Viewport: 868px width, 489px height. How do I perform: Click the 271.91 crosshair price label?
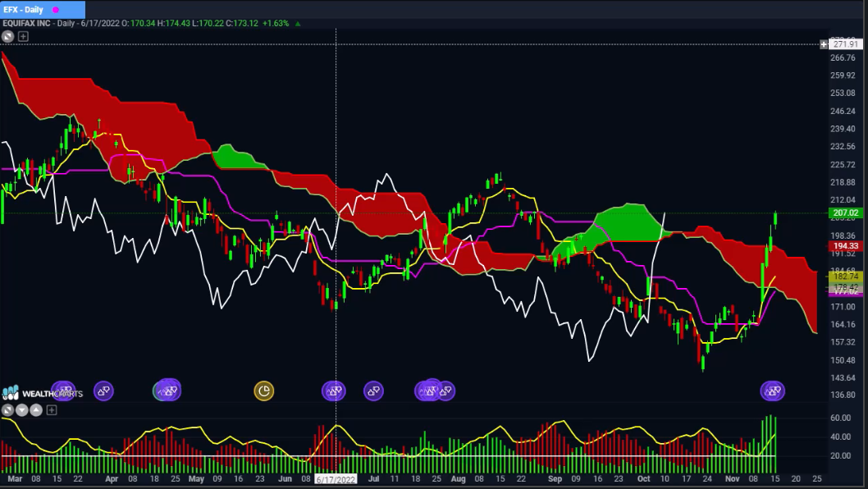pos(845,44)
